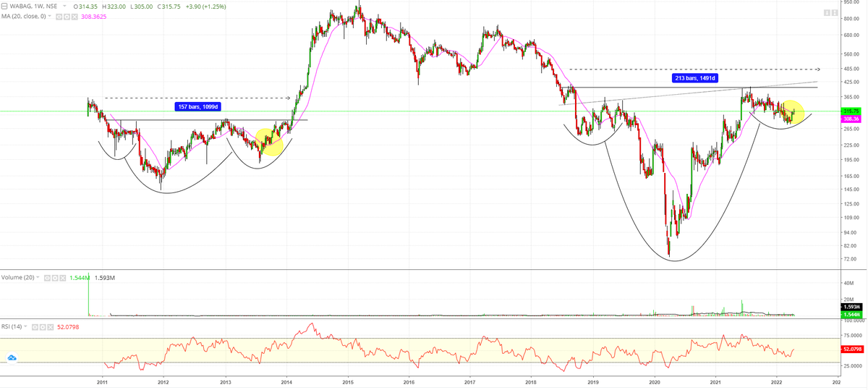Click the close price C315.75 in legend
The image size is (868, 390).
169,7
